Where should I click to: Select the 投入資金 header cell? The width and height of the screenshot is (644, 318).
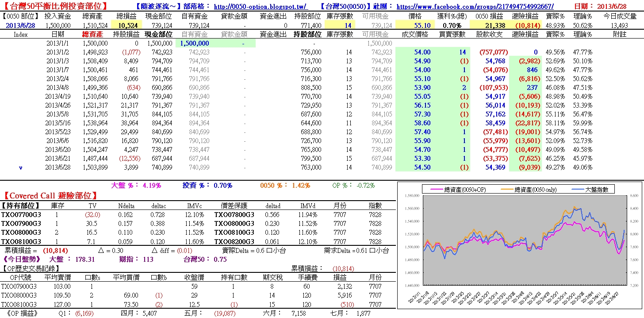coord(57,16)
